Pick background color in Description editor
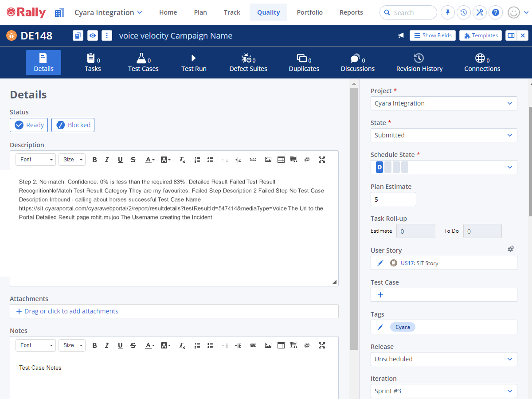Image resolution: width=532 pixels, height=399 pixels. tap(166, 160)
